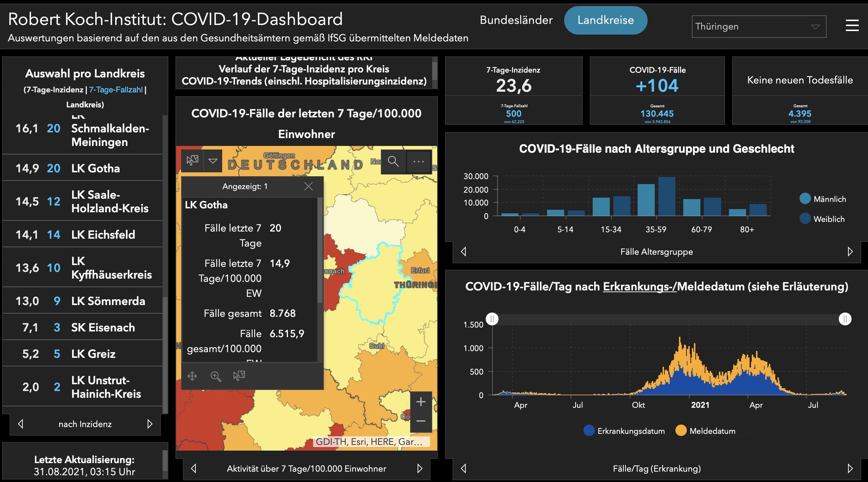
Task: Expand the selection tool dropdown arrow
Action: click(x=213, y=161)
